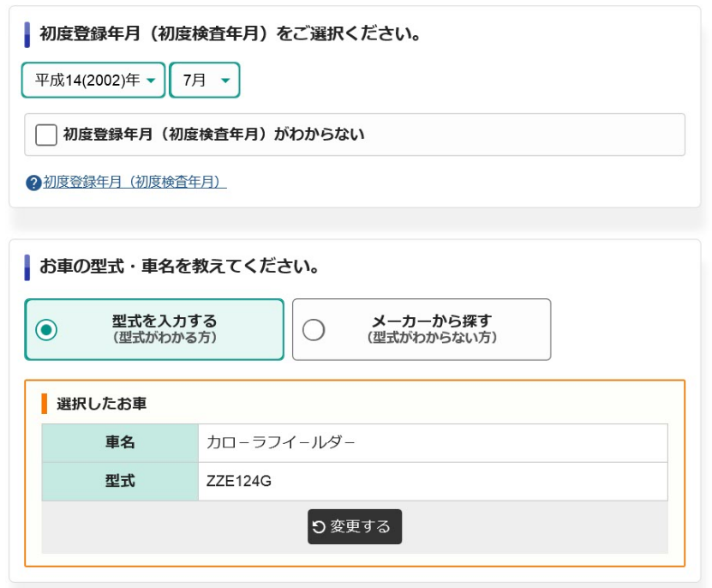Click the blue question mark help icon
Screen dimensions: 712x588
pyautogui.click(x=33, y=183)
